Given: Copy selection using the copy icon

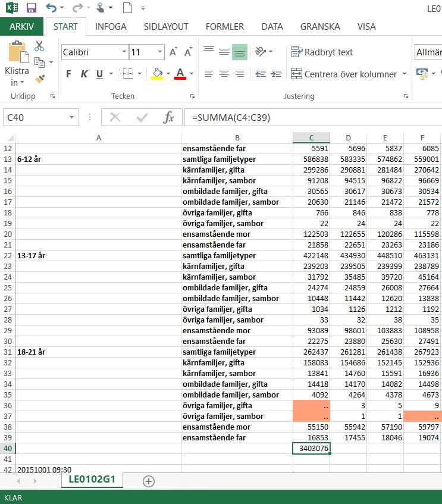Looking at the screenshot, I should (x=39, y=62).
